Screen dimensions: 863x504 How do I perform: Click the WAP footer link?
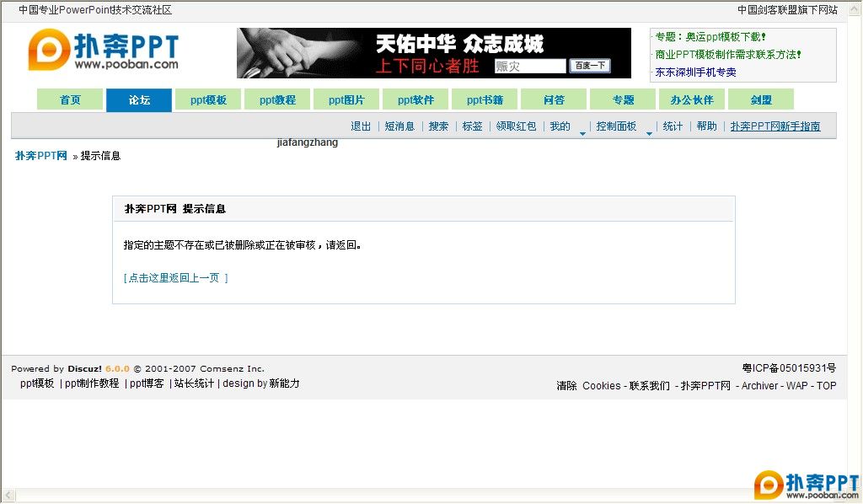click(797, 386)
